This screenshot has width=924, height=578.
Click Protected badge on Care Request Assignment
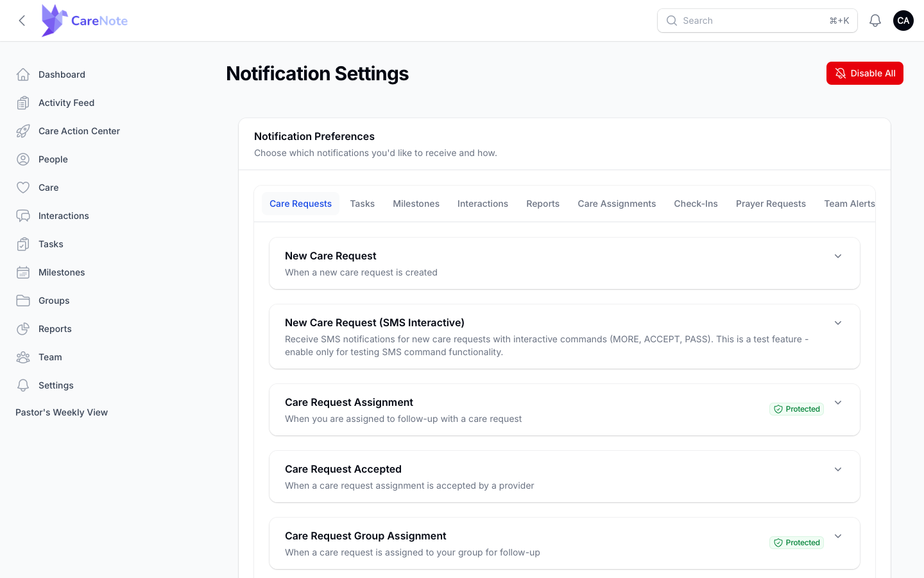point(796,409)
